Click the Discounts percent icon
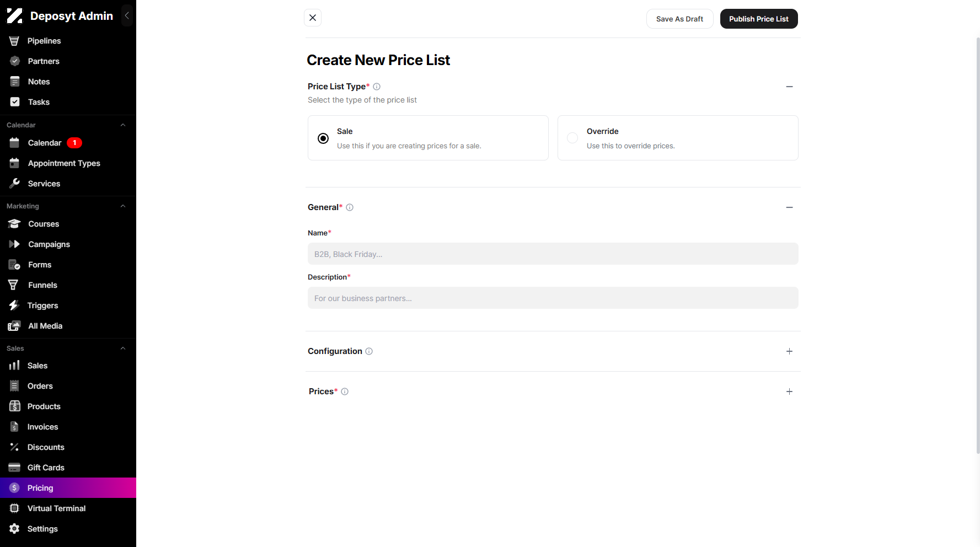980x547 pixels. point(14,447)
